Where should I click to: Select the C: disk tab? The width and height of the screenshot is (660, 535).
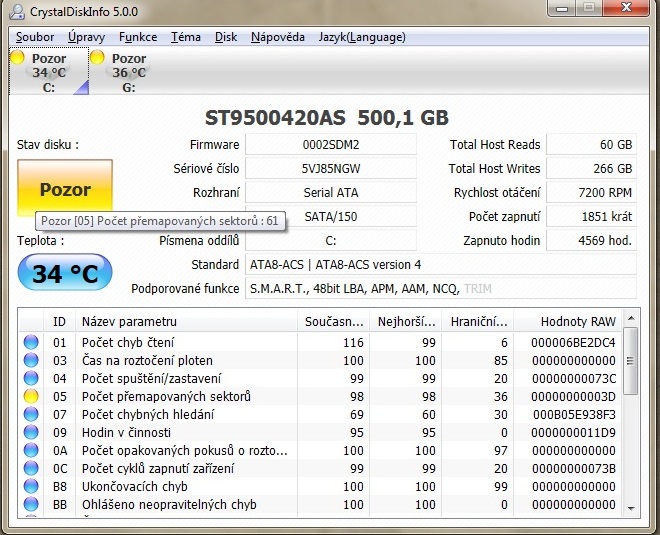49,72
